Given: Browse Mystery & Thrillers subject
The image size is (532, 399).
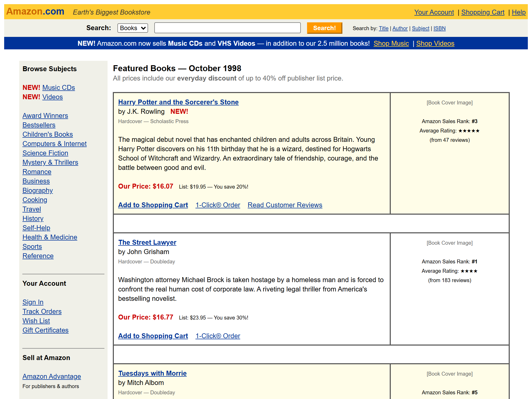Looking at the screenshot, I should pos(50,162).
